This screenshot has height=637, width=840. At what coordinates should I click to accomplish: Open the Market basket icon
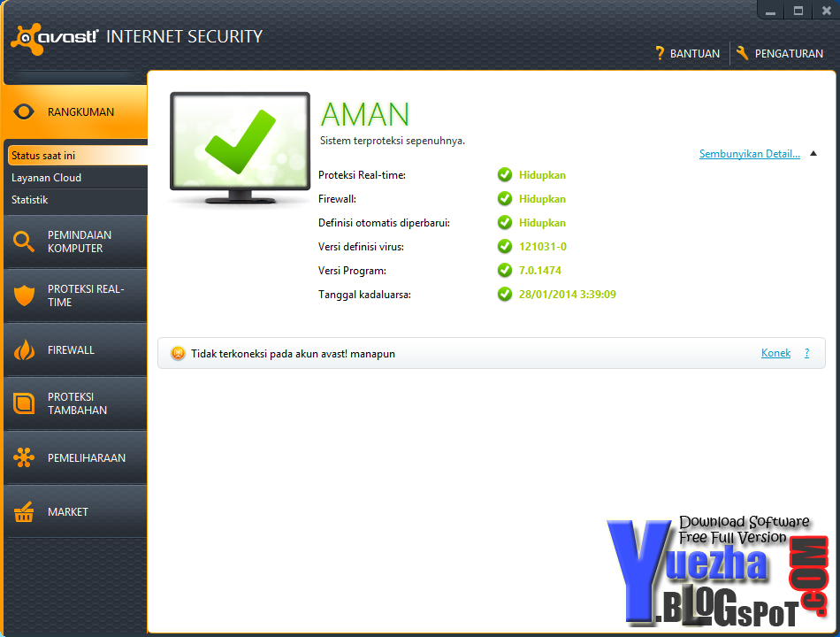[x=24, y=512]
